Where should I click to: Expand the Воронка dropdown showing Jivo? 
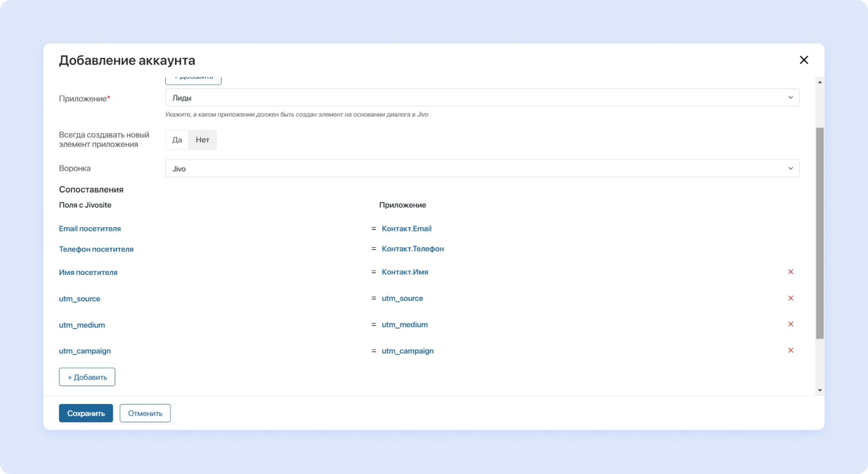click(x=481, y=169)
